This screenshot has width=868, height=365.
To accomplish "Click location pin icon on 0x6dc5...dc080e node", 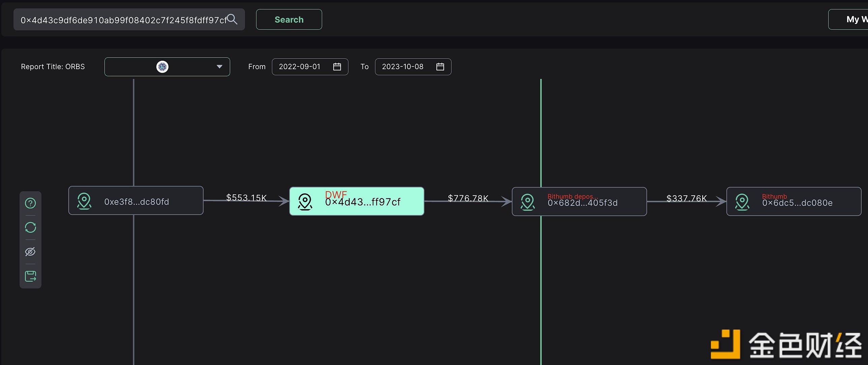I will click(742, 202).
